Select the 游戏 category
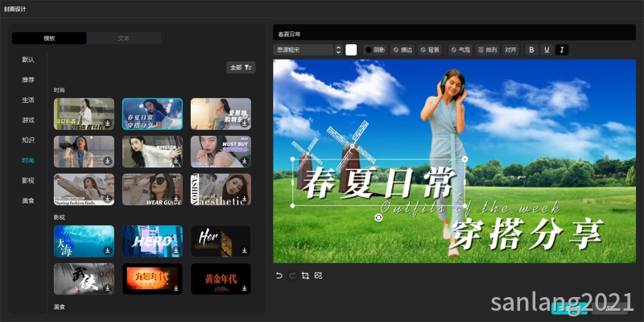644x322 pixels. (x=28, y=120)
